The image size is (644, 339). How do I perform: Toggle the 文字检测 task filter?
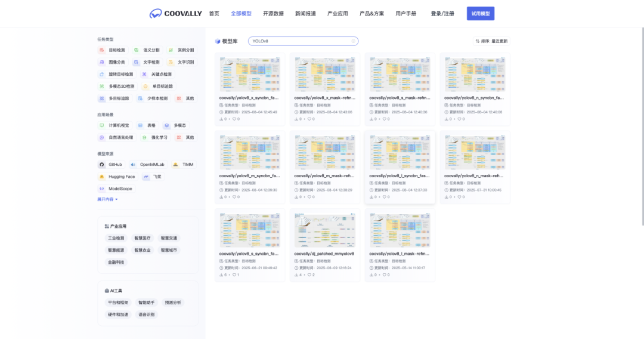(147, 62)
